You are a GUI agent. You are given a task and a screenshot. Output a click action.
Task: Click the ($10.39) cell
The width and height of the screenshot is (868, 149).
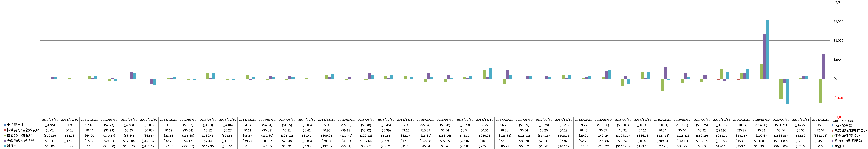pyautogui.click(x=50, y=136)
